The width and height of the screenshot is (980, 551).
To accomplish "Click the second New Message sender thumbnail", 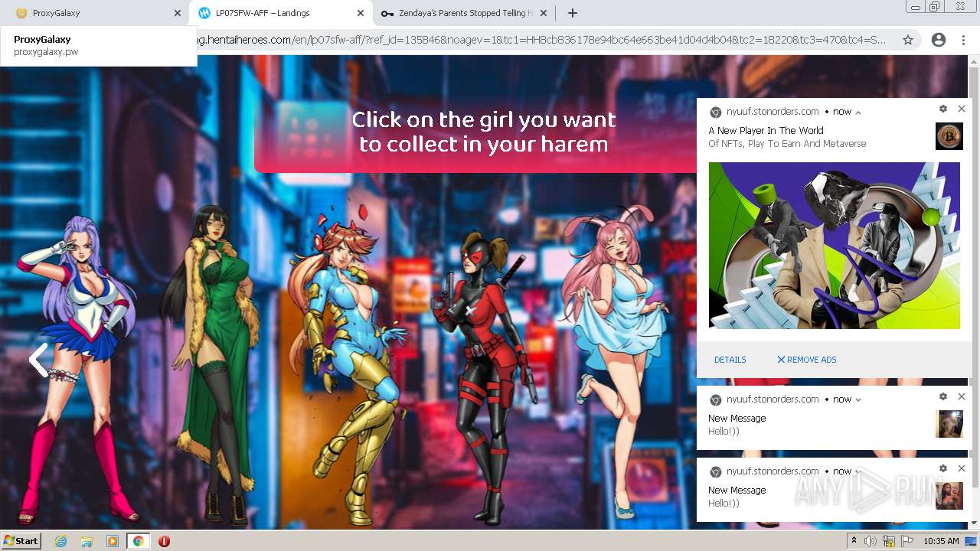I will (949, 496).
